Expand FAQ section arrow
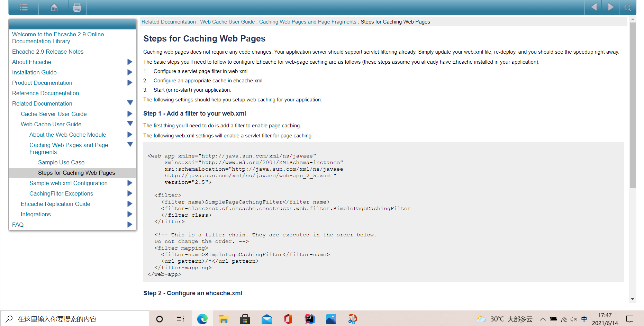Viewport: 644px width, 326px height. click(130, 225)
